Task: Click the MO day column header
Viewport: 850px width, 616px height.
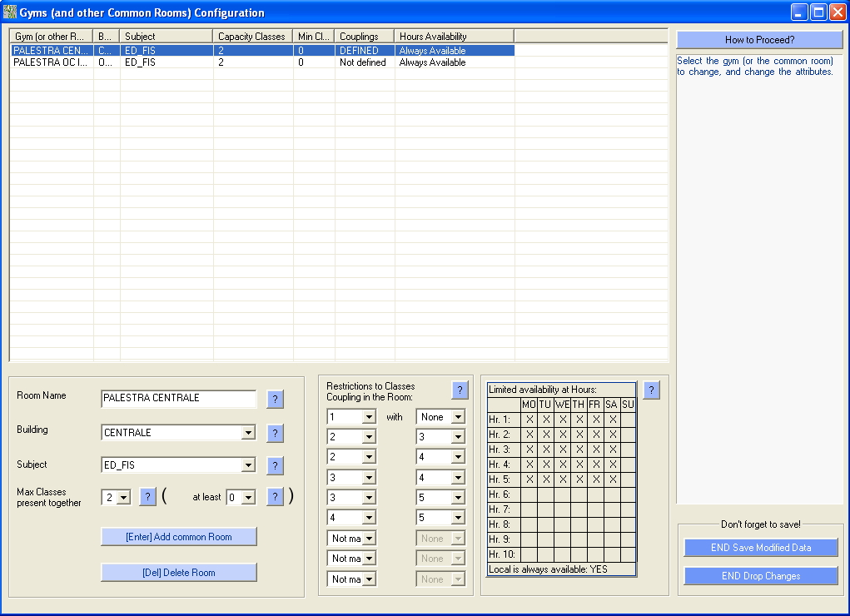Action: [529, 405]
